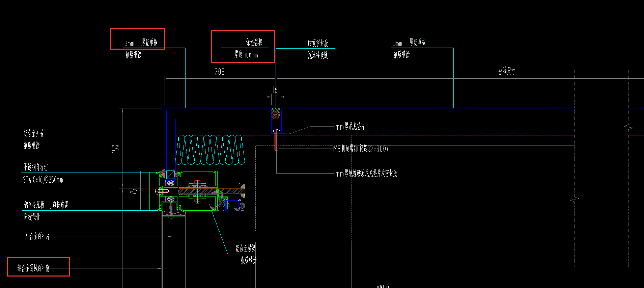
Task: Select the cyan rock wool insulation hatch
Action: pyautogui.click(x=210, y=150)
